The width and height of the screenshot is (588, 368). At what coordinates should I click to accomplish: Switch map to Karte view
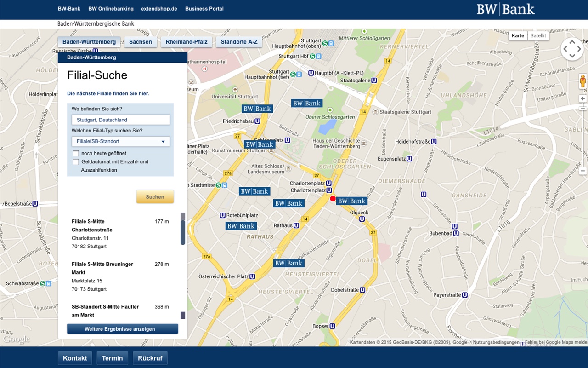pyautogui.click(x=518, y=36)
